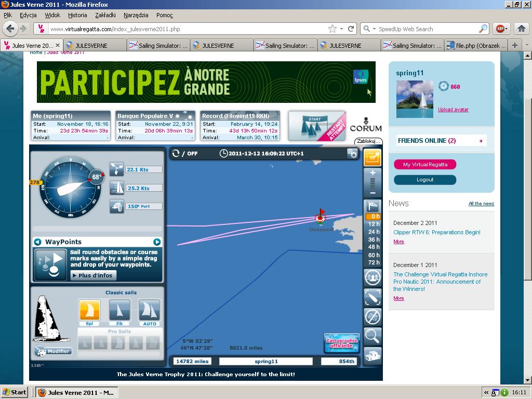
Task: Go to next panel after WayPoints
Action: pos(157,242)
